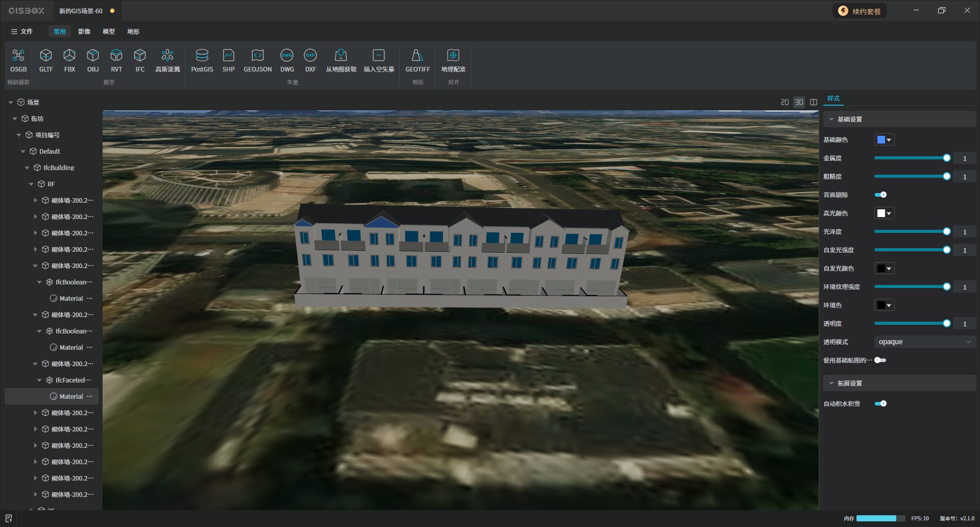Collapse the 基础设置 section
This screenshot has width=980, height=527.
click(831, 119)
